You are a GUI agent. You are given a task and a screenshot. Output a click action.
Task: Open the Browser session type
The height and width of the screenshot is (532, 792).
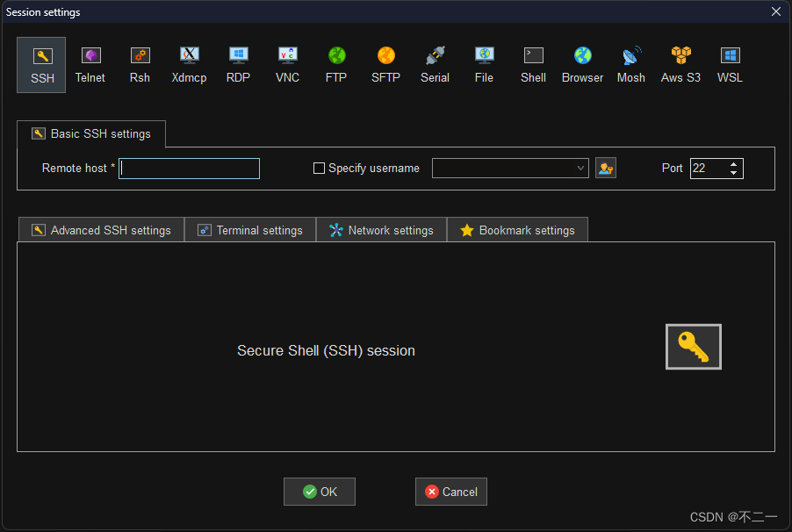pyautogui.click(x=582, y=63)
